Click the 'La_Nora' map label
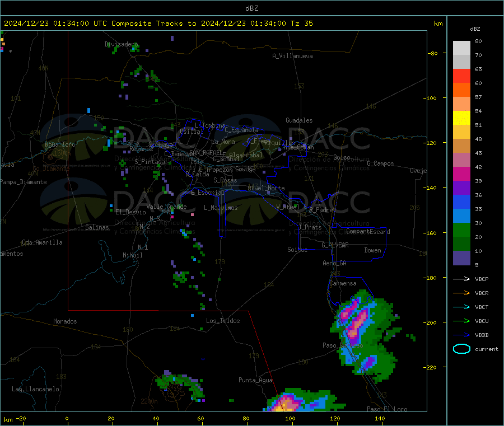Image resolution: width=504 pixels, height=426 pixels. point(223,142)
